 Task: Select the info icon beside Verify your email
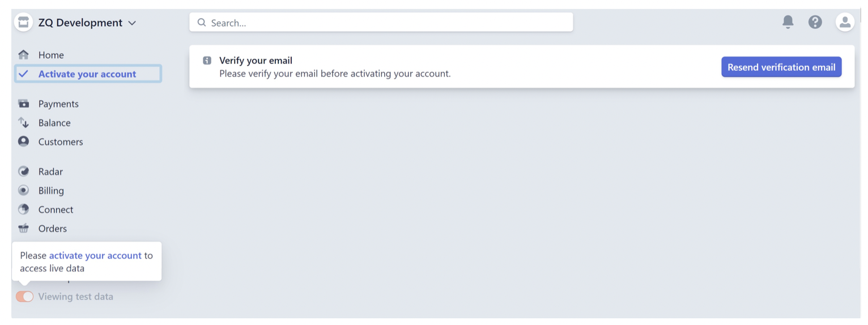pyautogui.click(x=207, y=61)
